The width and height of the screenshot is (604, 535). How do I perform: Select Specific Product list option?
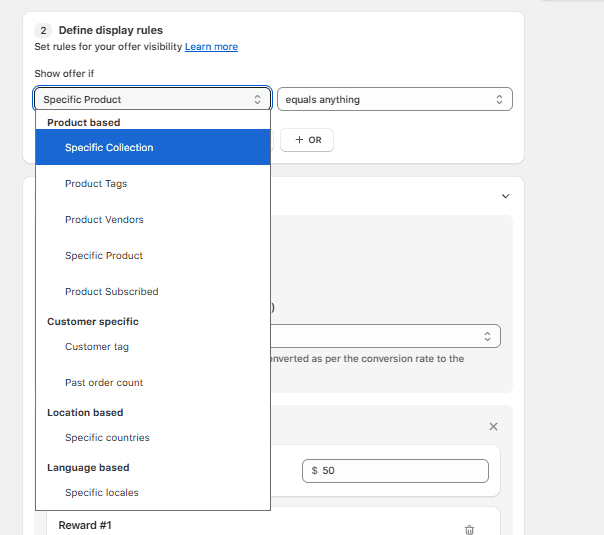click(153, 255)
